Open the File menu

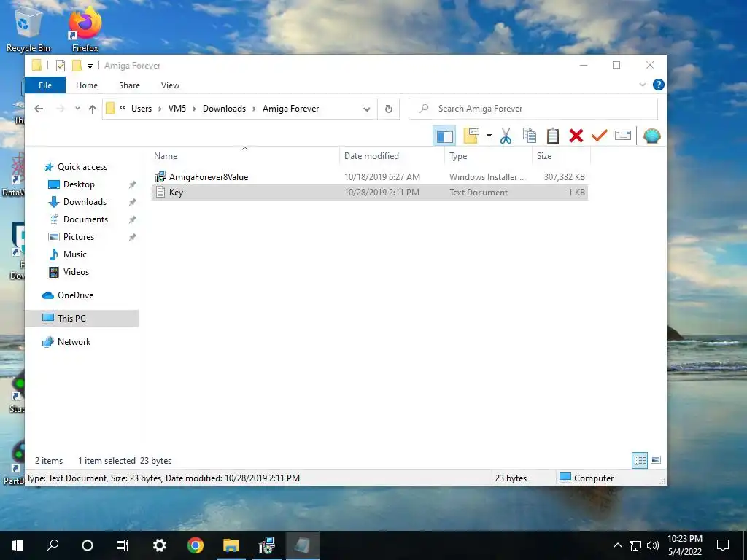click(x=45, y=85)
